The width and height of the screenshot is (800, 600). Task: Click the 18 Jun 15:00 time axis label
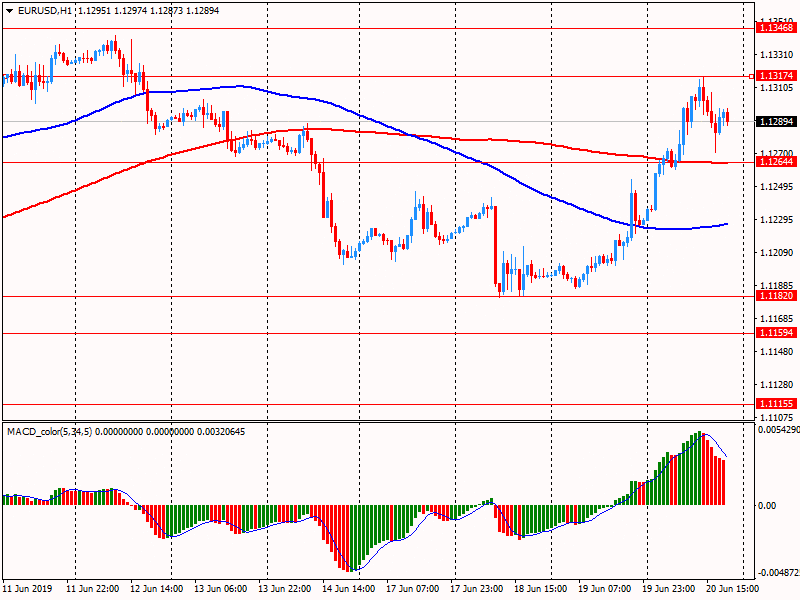click(540, 588)
